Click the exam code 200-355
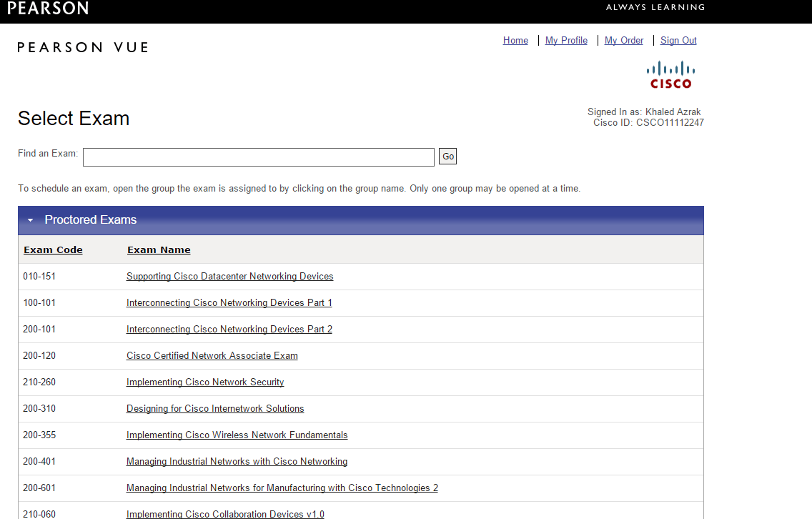The width and height of the screenshot is (812, 519). tap(39, 435)
